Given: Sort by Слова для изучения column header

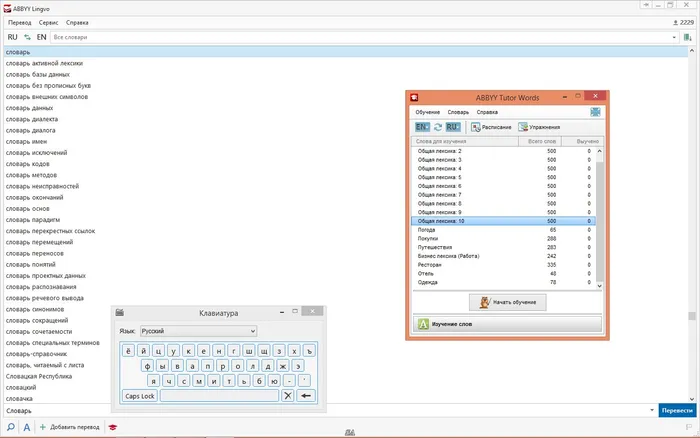Looking at the screenshot, I should (465, 142).
